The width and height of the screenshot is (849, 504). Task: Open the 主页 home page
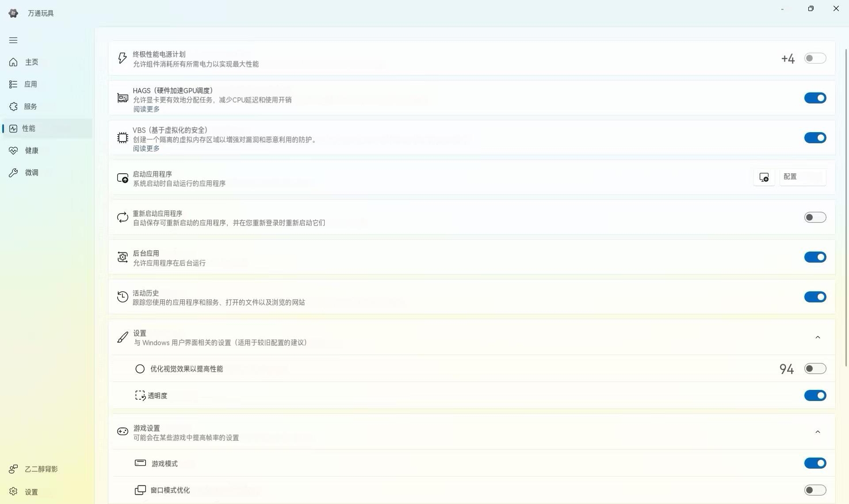pyautogui.click(x=31, y=62)
